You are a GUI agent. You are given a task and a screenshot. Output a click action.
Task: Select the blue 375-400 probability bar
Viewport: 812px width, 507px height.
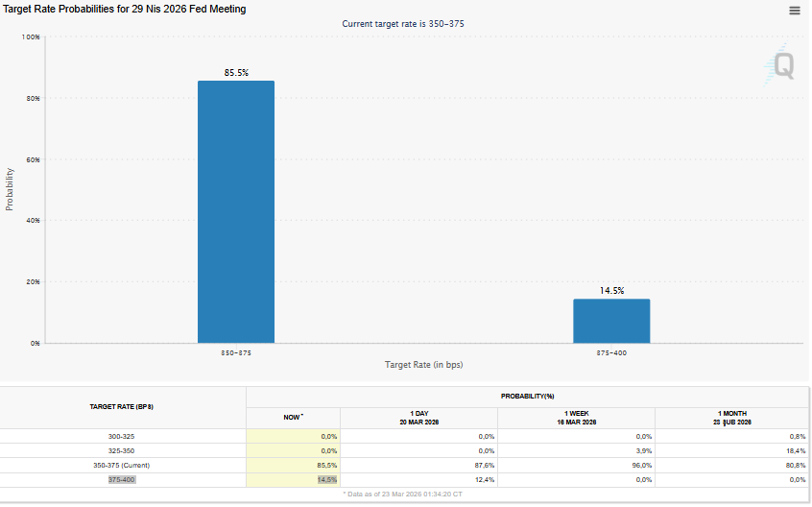611,321
